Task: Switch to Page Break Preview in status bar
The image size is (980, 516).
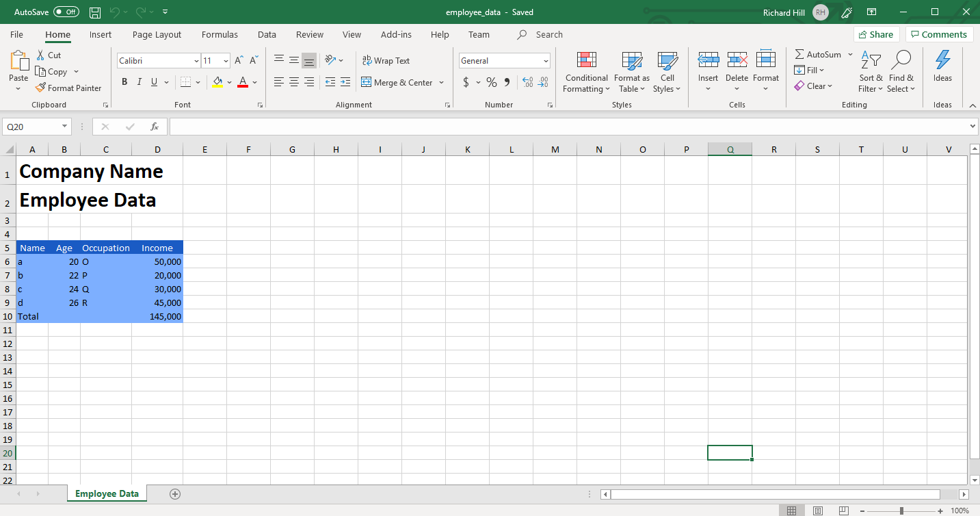Action: pyautogui.click(x=844, y=511)
